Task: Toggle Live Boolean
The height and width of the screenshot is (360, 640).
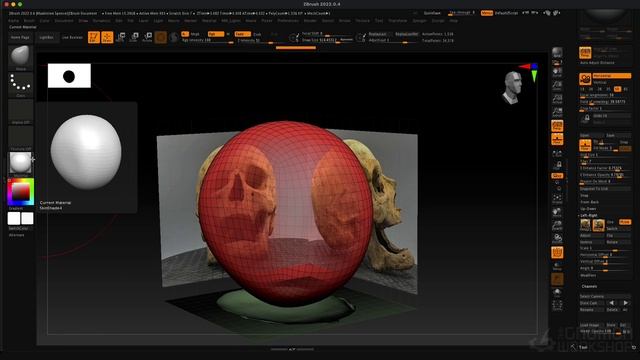Action: click(x=72, y=38)
